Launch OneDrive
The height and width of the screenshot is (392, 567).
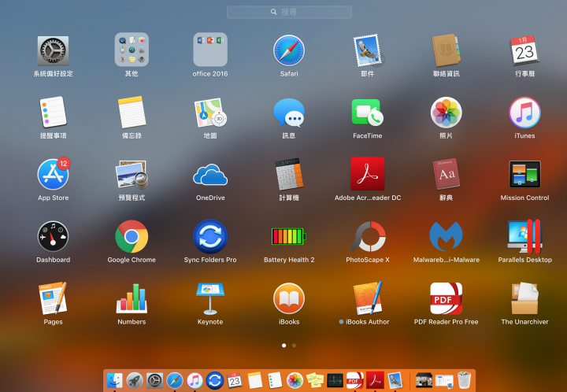pyautogui.click(x=210, y=175)
